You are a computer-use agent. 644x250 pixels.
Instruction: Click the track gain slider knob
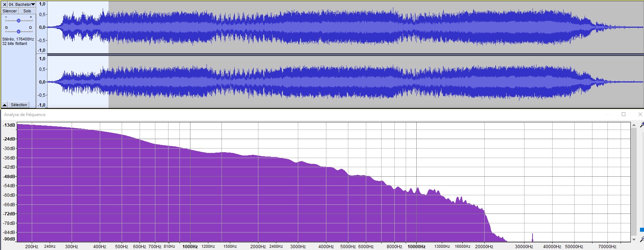point(19,20)
